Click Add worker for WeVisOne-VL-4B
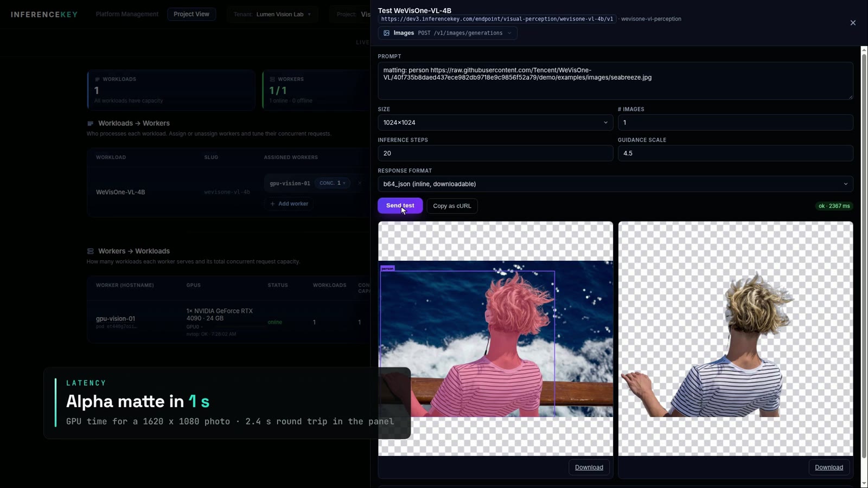 tap(289, 204)
